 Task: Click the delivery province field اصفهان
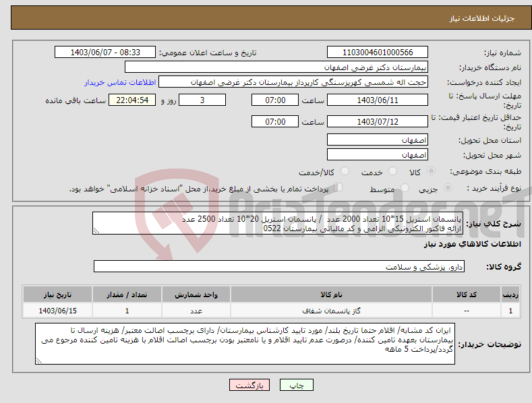pos(378,139)
